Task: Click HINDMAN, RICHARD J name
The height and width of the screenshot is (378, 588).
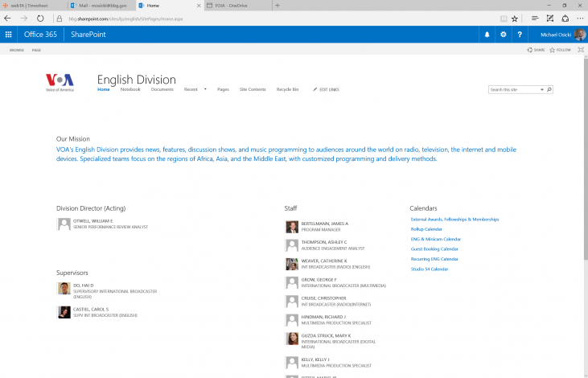Action: click(x=323, y=317)
